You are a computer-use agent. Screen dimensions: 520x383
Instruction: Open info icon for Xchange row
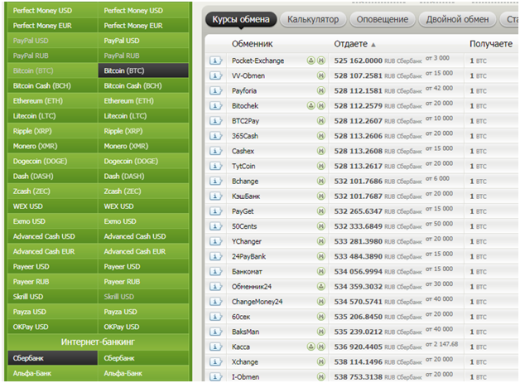coord(215,362)
